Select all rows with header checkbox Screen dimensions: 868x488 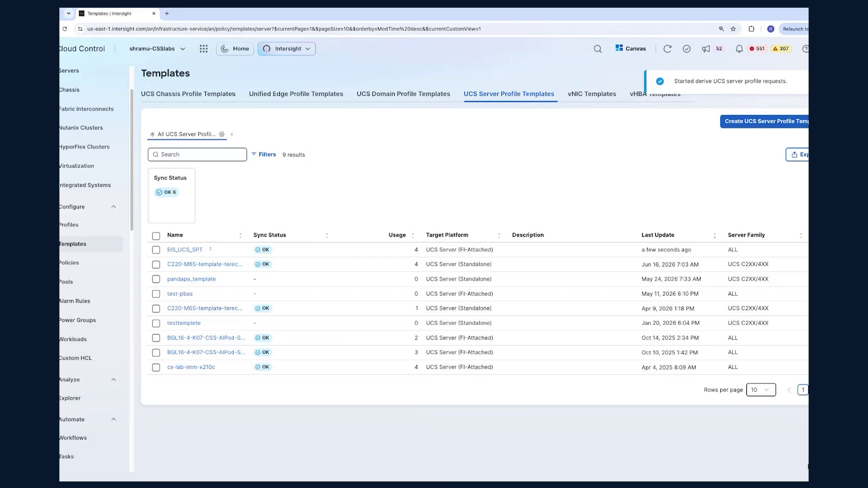coord(156,236)
